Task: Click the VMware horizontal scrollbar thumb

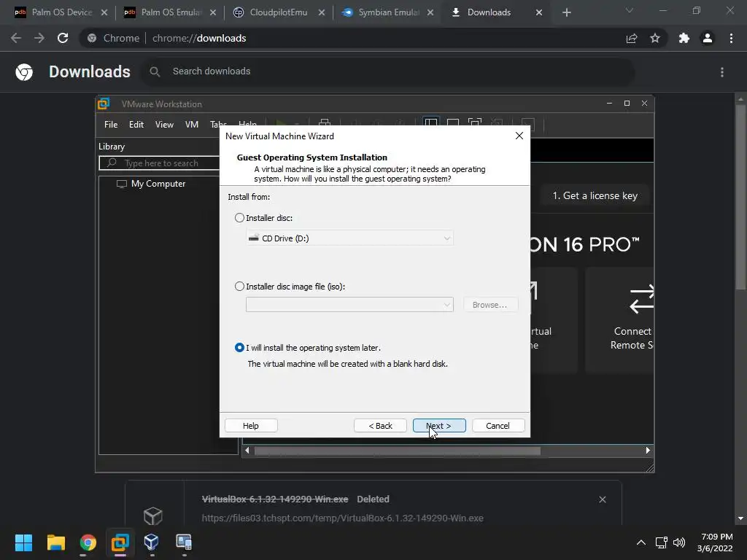Action: click(398, 451)
